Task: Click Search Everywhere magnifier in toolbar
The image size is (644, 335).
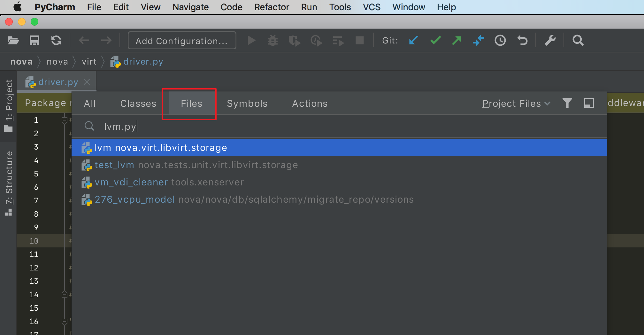Action: (x=578, y=41)
